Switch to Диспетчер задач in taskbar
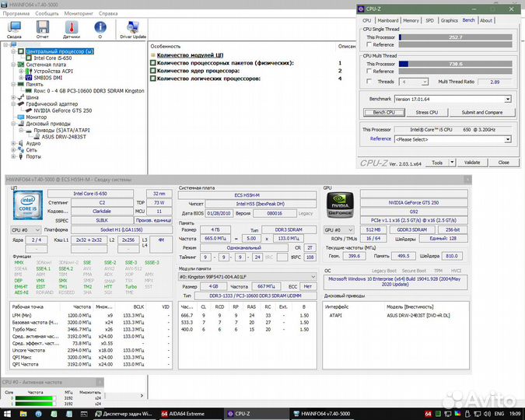Screen dimensions: 525x420 click(123, 414)
